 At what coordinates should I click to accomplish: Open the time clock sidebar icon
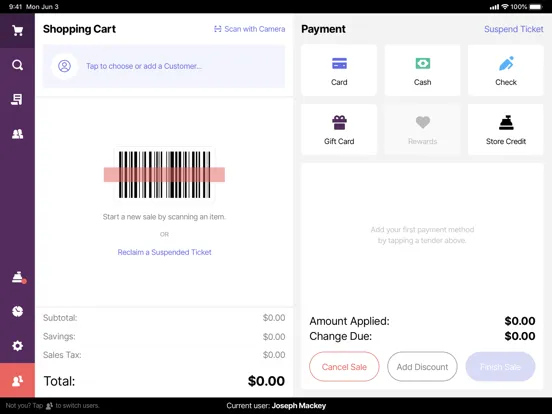pos(17,311)
